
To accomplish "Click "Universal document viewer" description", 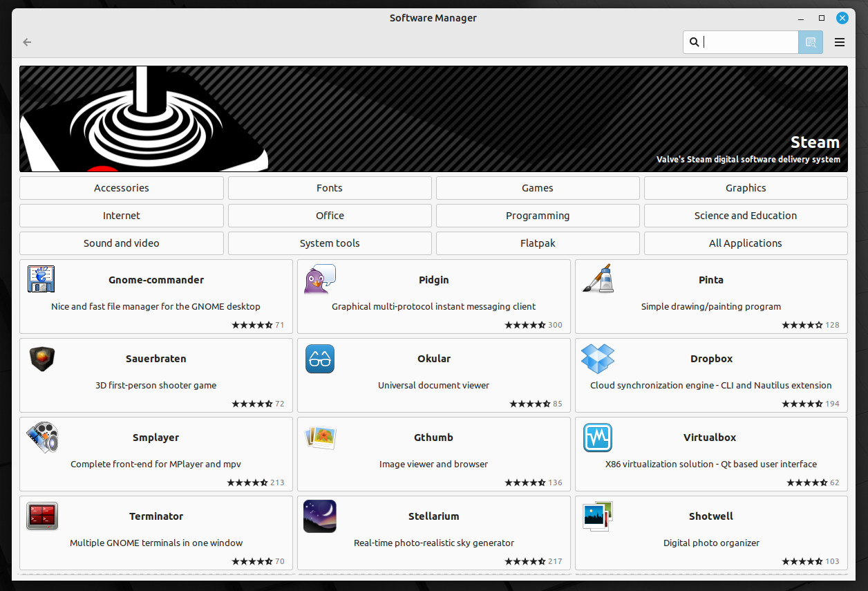I will [x=434, y=385].
